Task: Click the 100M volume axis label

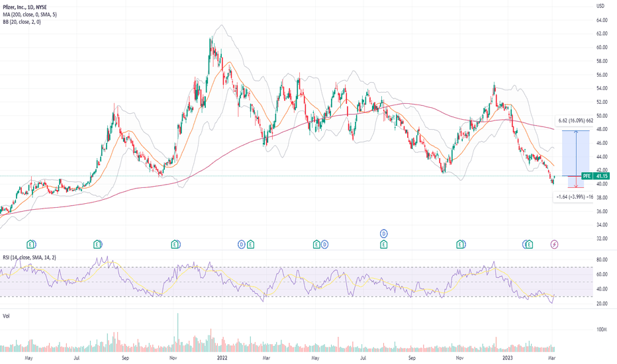Action: tap(602, 330)
